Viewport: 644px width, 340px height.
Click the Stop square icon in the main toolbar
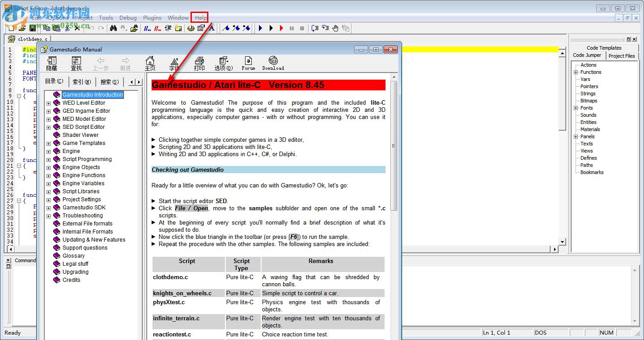tap(302, 28)
